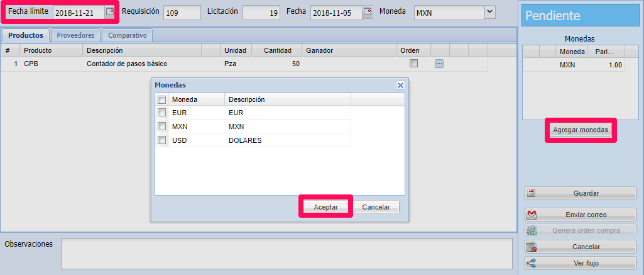Click the Enviar correo mail button
The width and height of the screenshot is (644, 275).
coord(581,215)
